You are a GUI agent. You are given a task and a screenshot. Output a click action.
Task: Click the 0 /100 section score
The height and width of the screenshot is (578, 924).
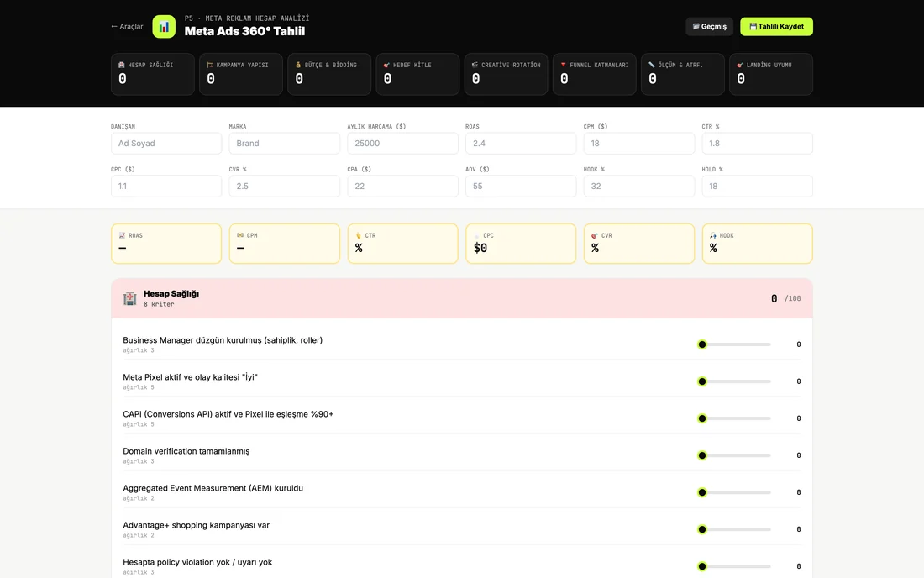pyautogui.click(x=785, y=299)
